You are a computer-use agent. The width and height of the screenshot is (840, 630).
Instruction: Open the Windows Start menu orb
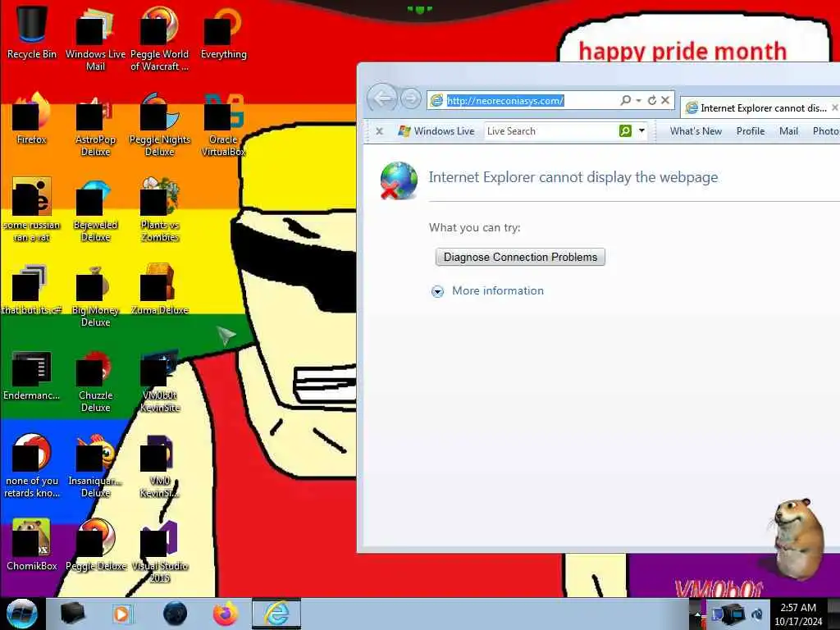tap(21, 614)
